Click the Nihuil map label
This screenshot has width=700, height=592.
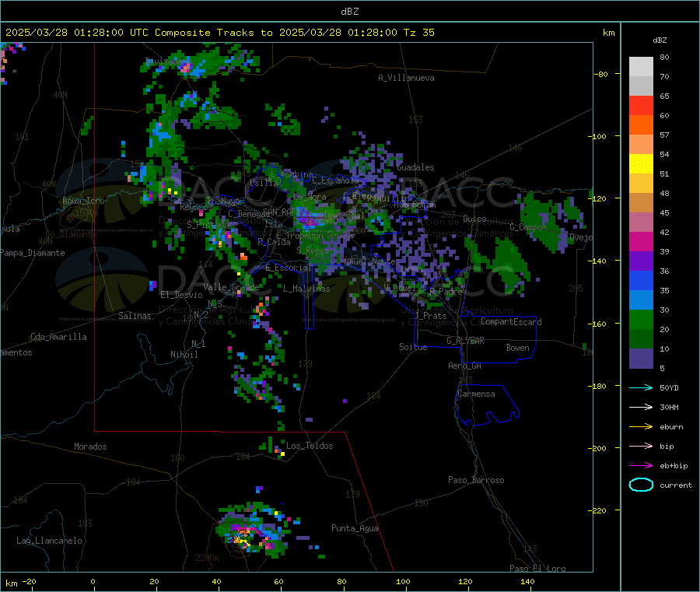point(184,355)
